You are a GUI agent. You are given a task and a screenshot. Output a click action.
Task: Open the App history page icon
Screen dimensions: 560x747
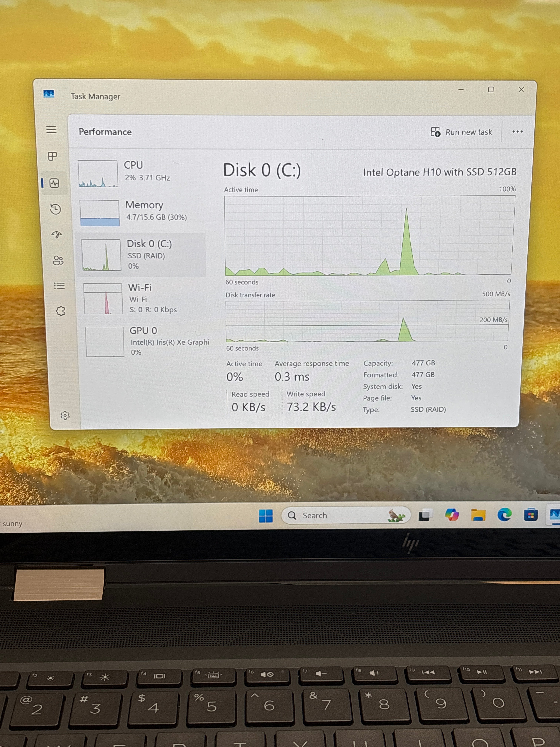coord(55,209)
